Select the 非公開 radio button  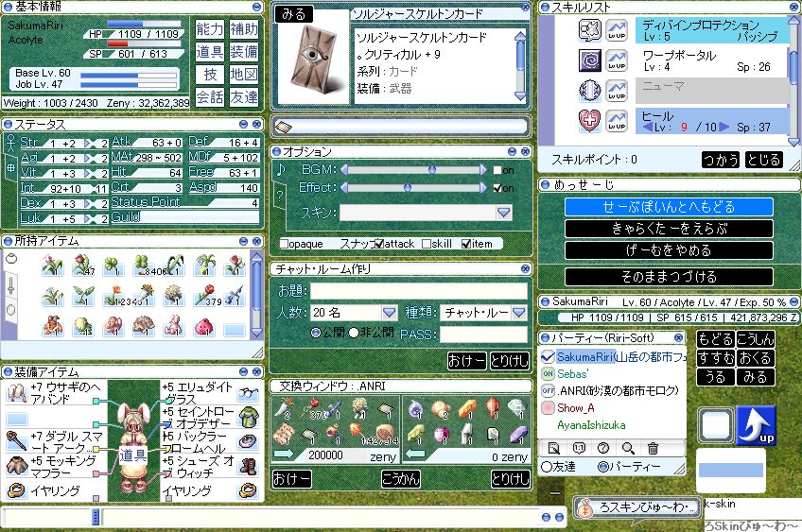click(354, 333)
